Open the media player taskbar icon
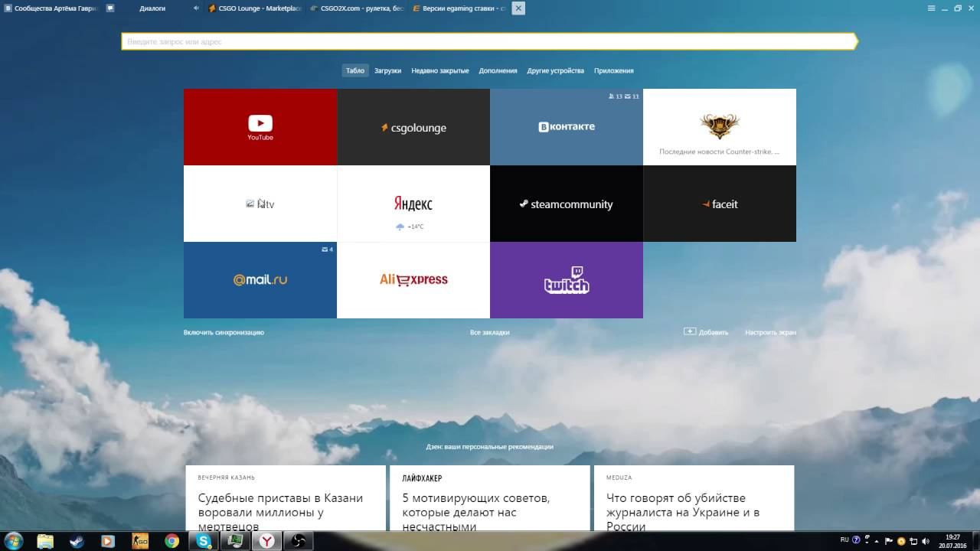 click(108, 541)
